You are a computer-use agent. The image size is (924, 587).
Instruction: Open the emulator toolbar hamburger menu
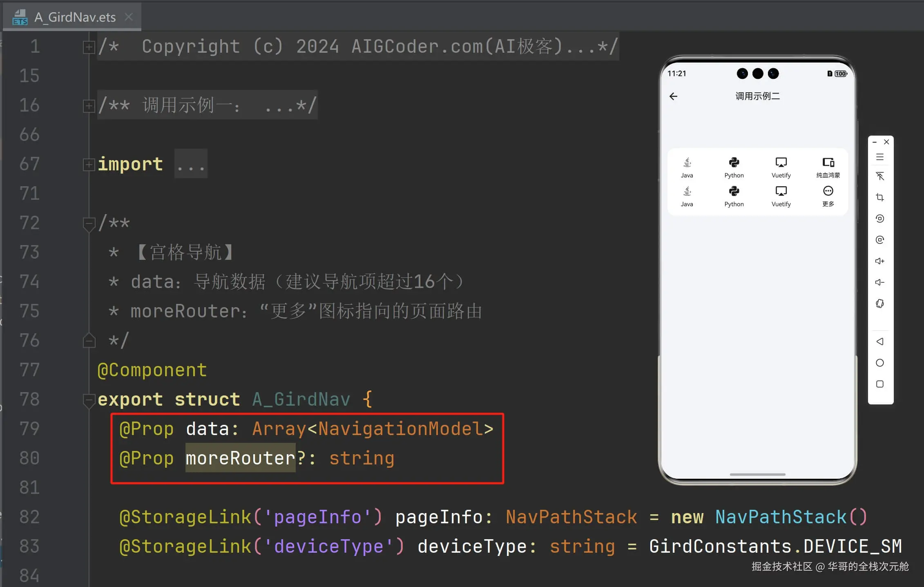tap(880, 157)
